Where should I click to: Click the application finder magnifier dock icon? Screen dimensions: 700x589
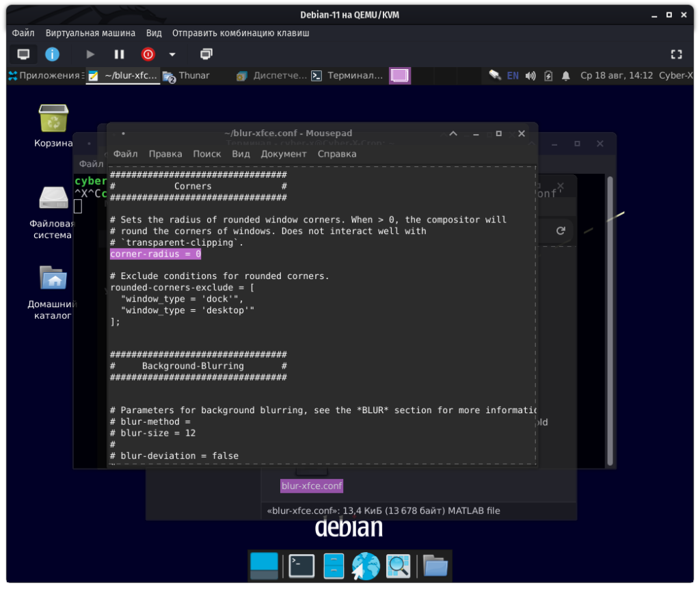pyautogui.click(x=398, y=566)
